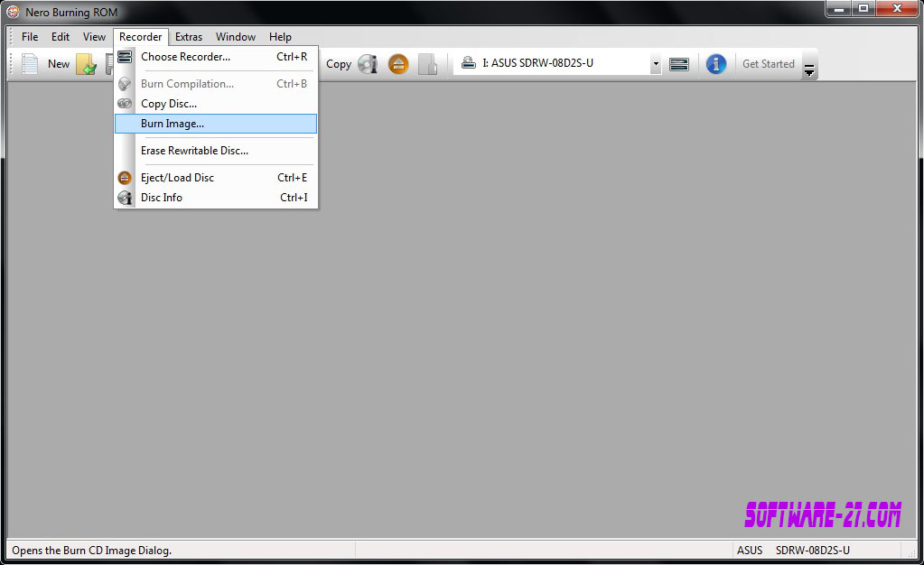Close the Nero Burning ROM window

[x=898, y=9]
